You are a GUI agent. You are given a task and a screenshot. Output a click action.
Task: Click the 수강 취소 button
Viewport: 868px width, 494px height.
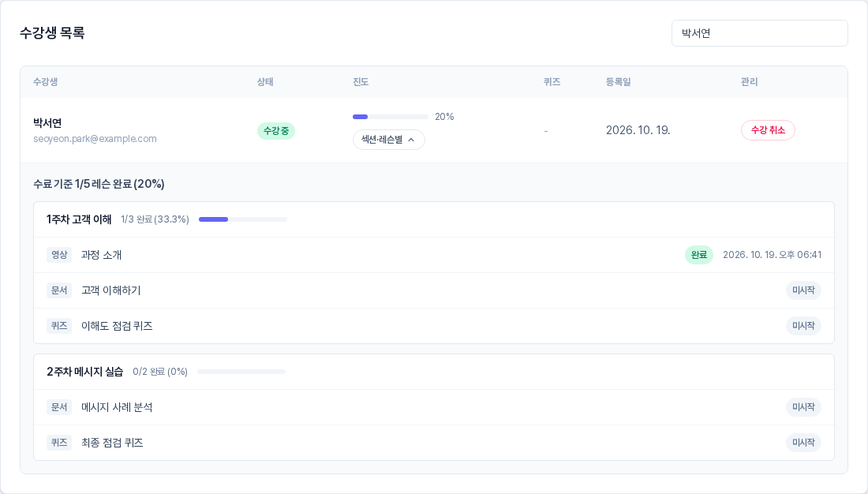768,130
